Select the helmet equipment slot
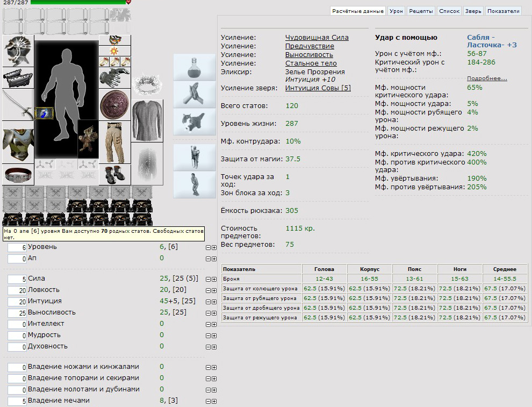 [x=18, y=51]
